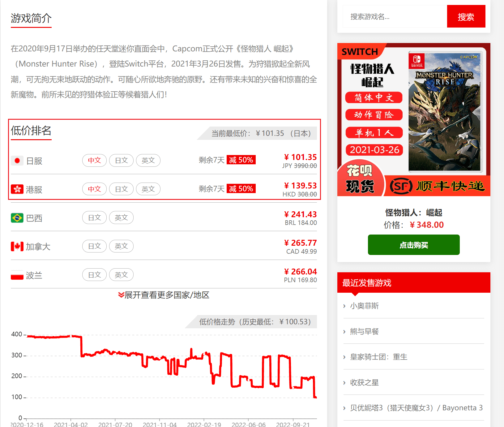Image resolution: width=504 pixels, height=427 pixels.
Task: Select 英文 tag in 加拿大 row
Action: pos(121,246)
